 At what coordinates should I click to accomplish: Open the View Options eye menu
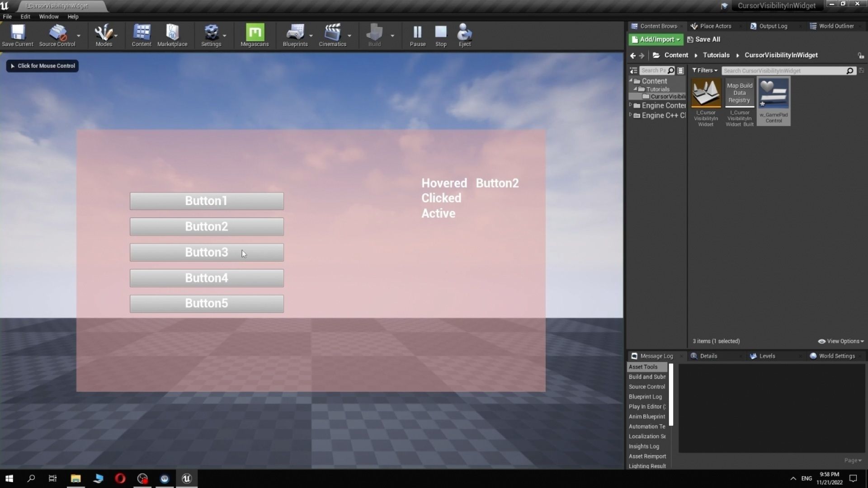tap(840, 341)
